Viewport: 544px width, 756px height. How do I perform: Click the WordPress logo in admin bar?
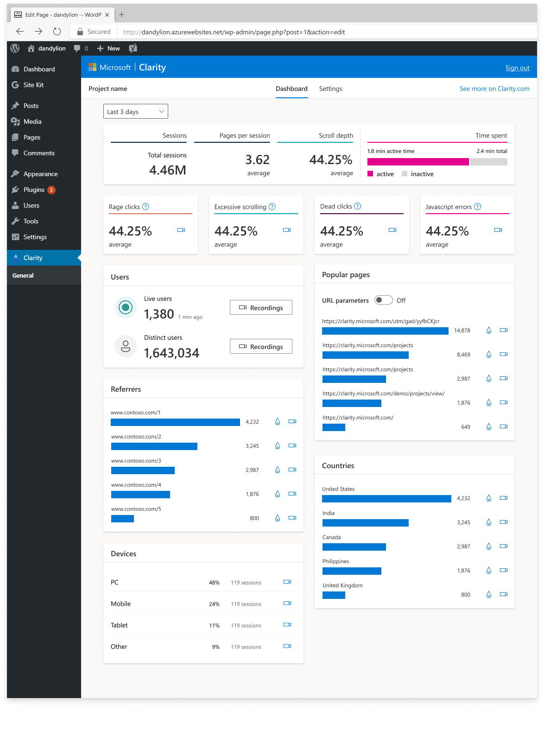(x=15, y=48)
